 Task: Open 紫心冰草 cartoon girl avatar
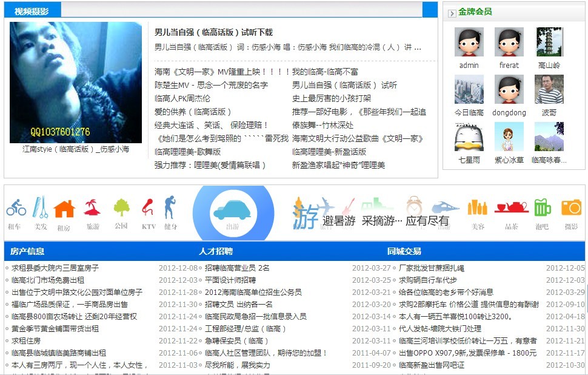(x=509, y=137)
